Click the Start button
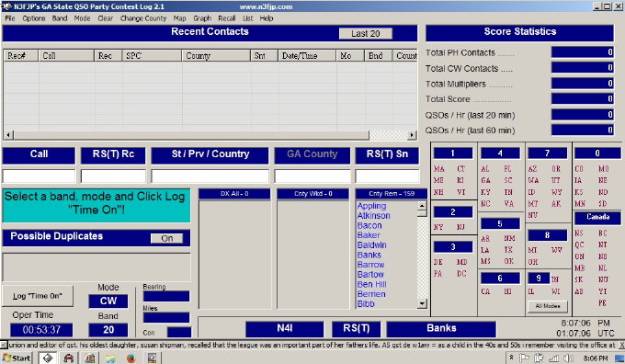The width and height of the screenshot is (625, 364). 16,358
